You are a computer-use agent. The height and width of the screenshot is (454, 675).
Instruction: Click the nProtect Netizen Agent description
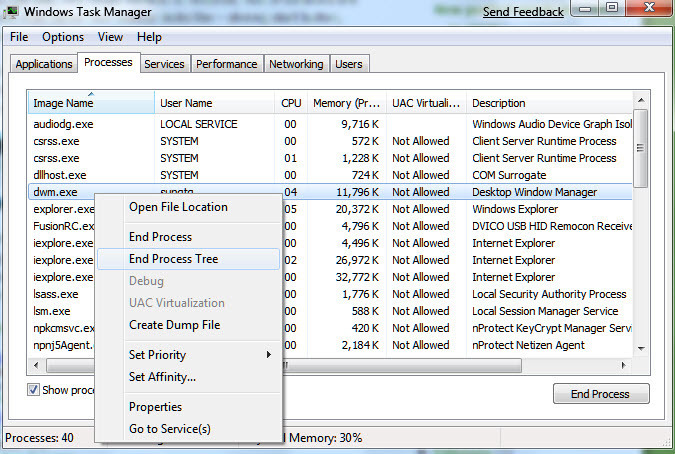click(x=528, y=345)
